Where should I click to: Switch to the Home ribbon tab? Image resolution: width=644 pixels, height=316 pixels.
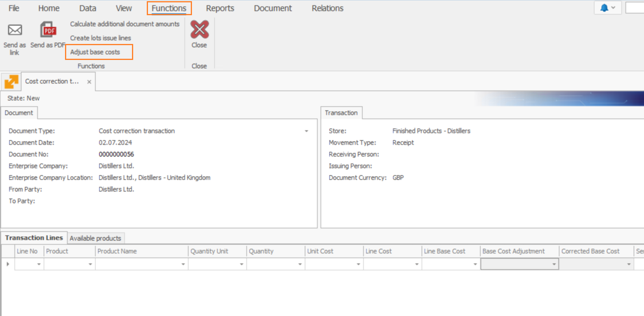[49, 8]
